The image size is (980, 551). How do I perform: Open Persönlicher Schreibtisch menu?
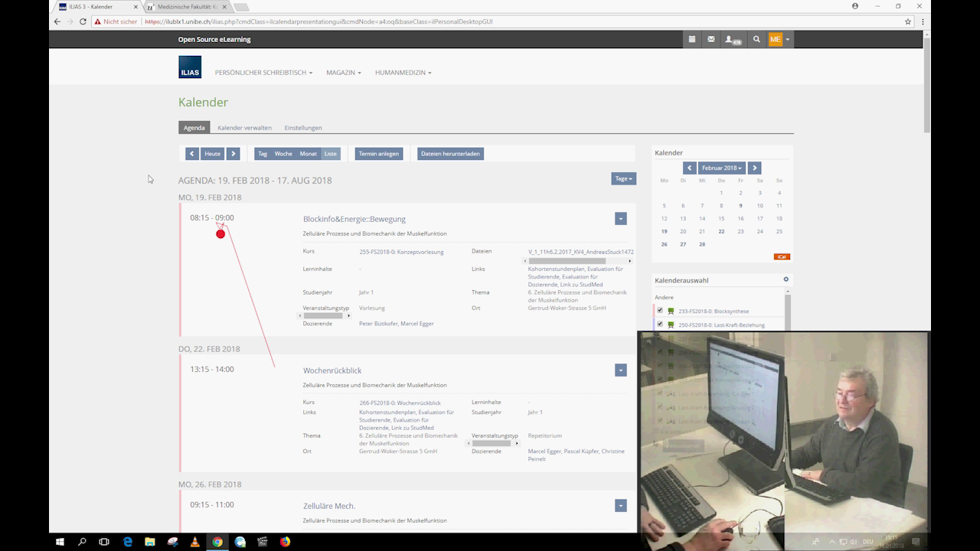(x=263, y=73)
